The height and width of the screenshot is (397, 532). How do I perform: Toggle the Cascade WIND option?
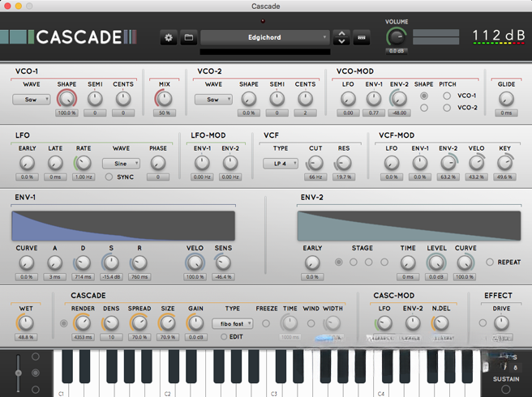[x=311, y=323]
